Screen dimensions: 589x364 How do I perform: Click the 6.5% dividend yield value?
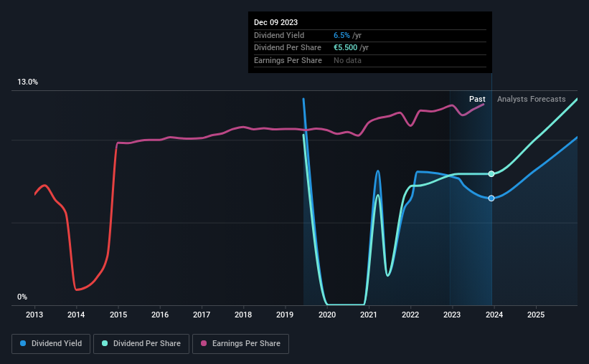(341, 35)
